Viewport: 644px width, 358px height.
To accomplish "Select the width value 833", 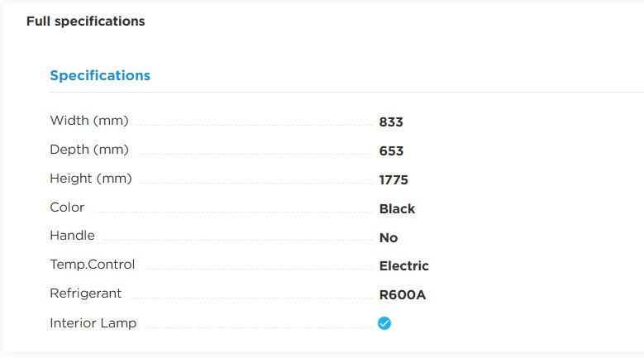I will 391,122.
